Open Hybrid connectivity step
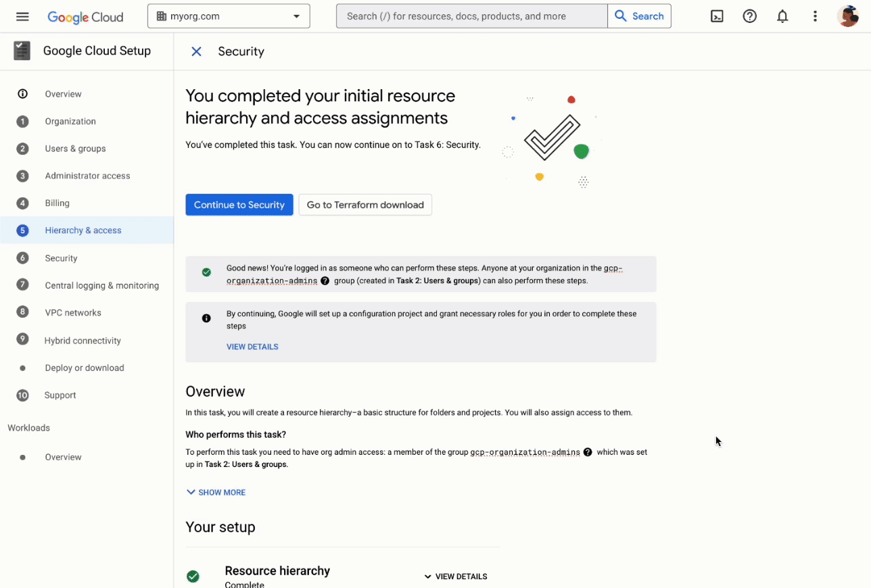The width and height of the screenshot is (871, 588). [x=83, y=341]
